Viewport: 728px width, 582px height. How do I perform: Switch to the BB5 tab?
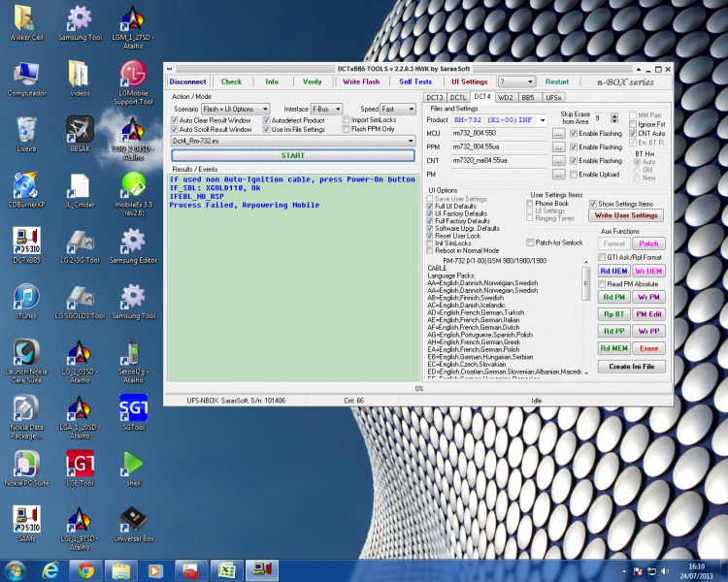[x=528, y=97]
